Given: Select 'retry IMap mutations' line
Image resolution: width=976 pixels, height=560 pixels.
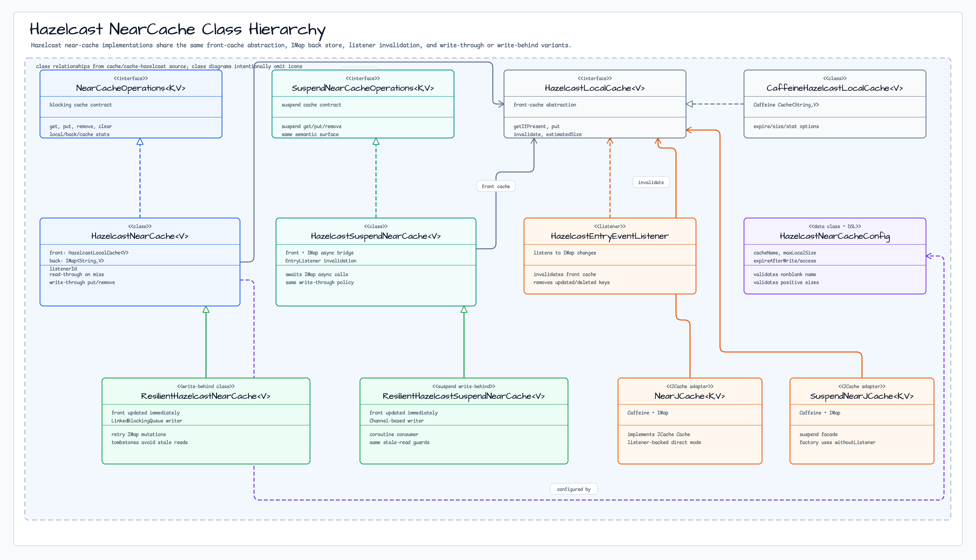Looking at the screenshot, I should pos(138,434).
